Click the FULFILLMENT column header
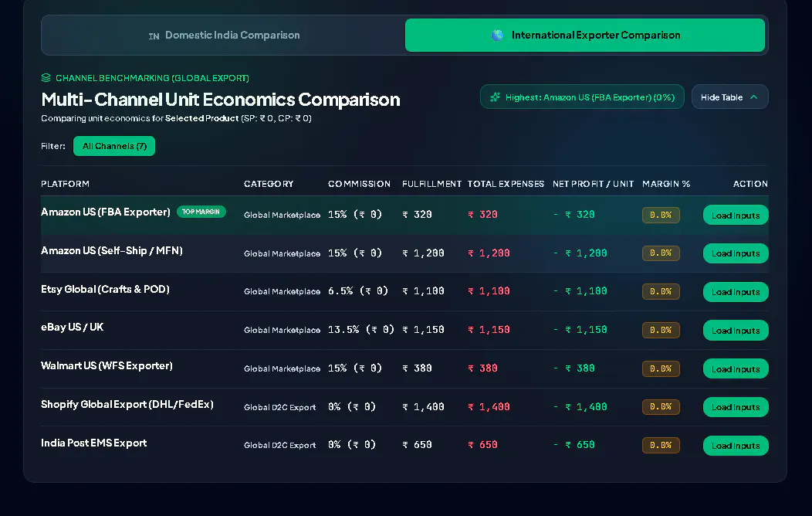The height and width of the screenshot is (516, 812). [x=432, y=184]
